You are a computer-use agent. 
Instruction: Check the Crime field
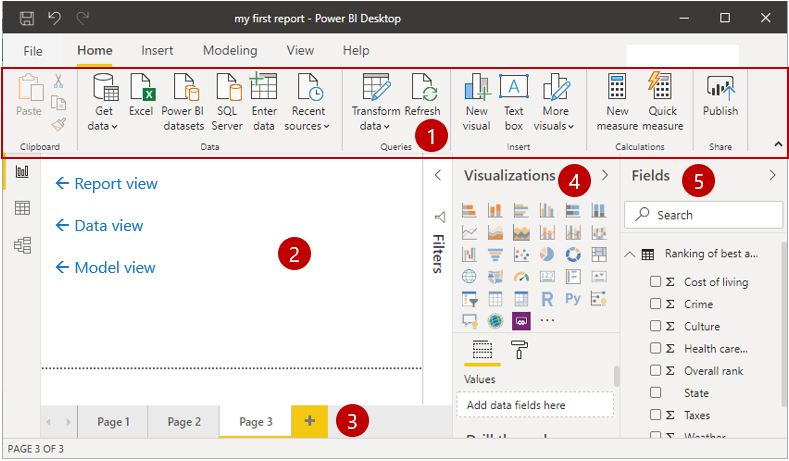coord(655,303)
